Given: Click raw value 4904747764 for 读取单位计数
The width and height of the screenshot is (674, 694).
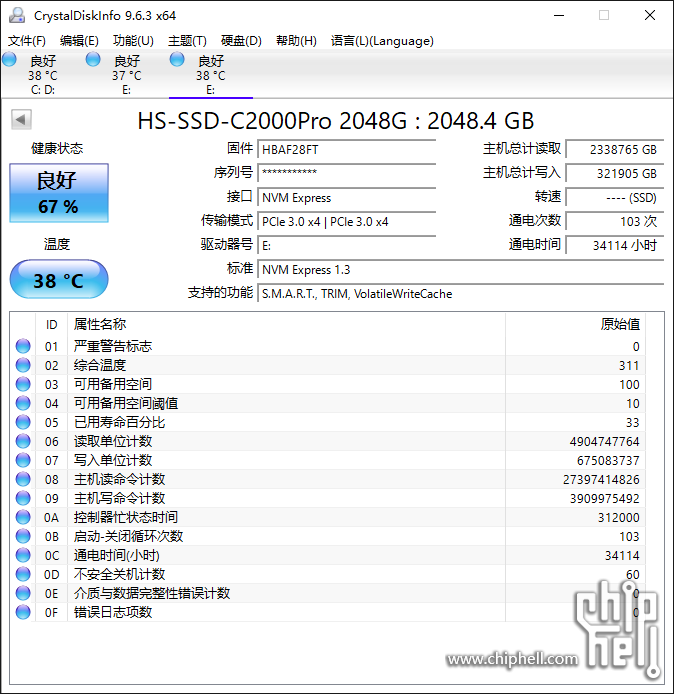Looking at the screenshot, I should tap(604, 441).
